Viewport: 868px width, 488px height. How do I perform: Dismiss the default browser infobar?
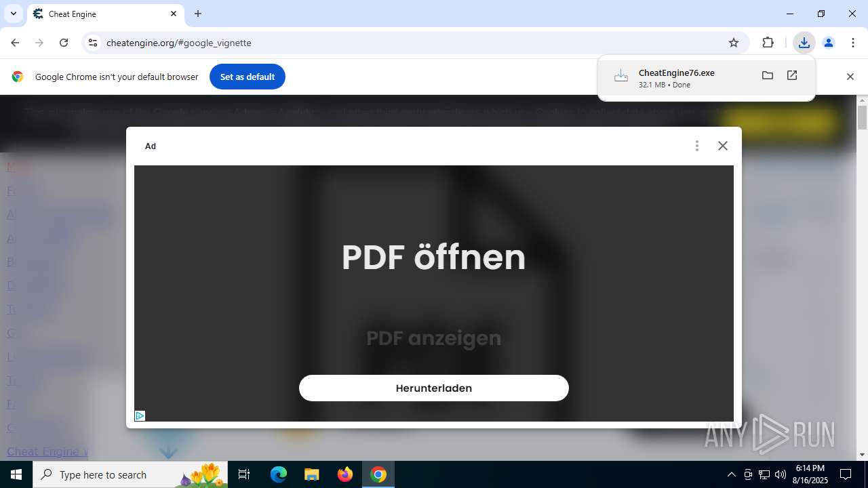pyautogui.click(x=850, y=77)
